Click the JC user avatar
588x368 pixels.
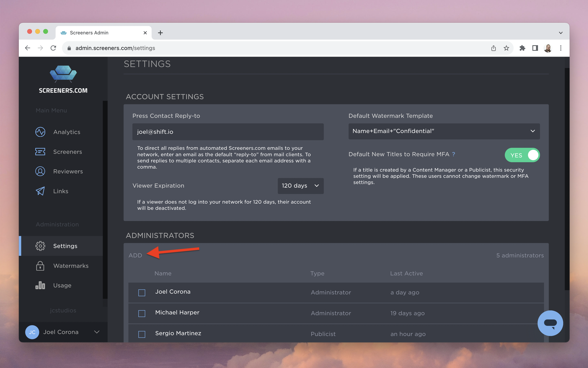32,332
